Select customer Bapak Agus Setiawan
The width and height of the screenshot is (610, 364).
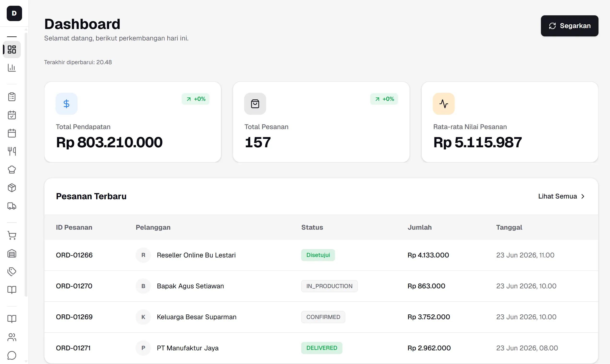click(x=190, y=286)
